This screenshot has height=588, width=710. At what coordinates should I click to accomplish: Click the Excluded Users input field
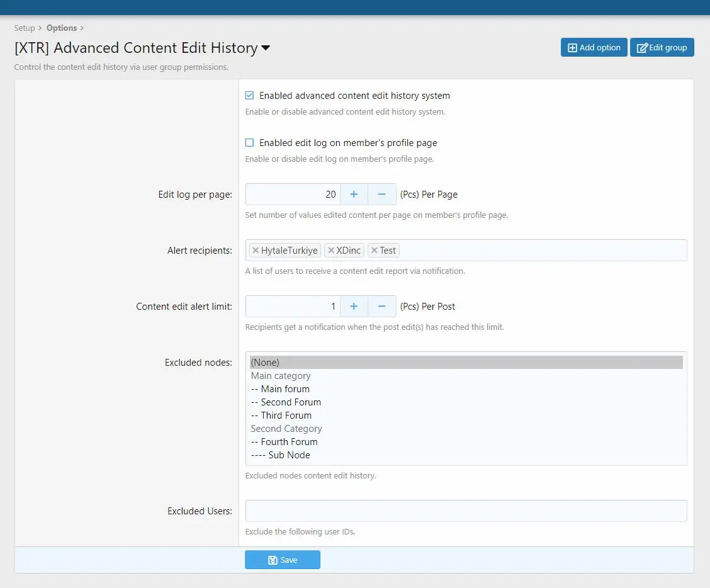[x=466, y=511]
